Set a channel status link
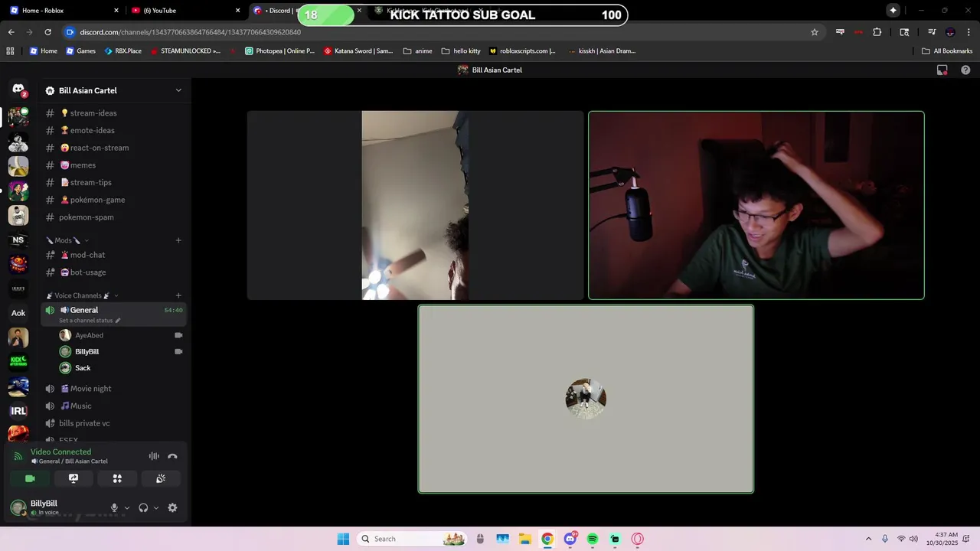Viewport: 980px width, 551px height. [90, 321]
